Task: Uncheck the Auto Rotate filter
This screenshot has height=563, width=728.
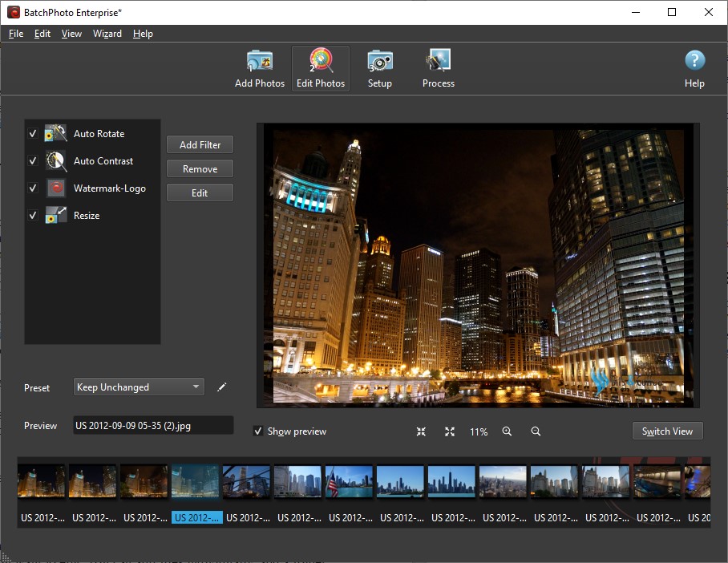Action: [33, 134]
